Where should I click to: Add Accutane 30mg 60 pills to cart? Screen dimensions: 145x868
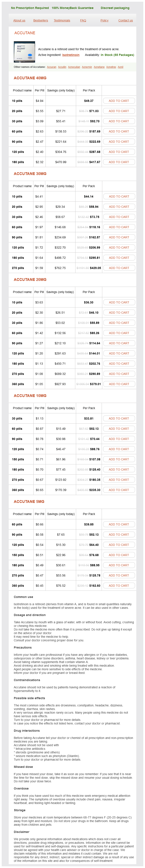pyautogui.click(x=119, y=227)
